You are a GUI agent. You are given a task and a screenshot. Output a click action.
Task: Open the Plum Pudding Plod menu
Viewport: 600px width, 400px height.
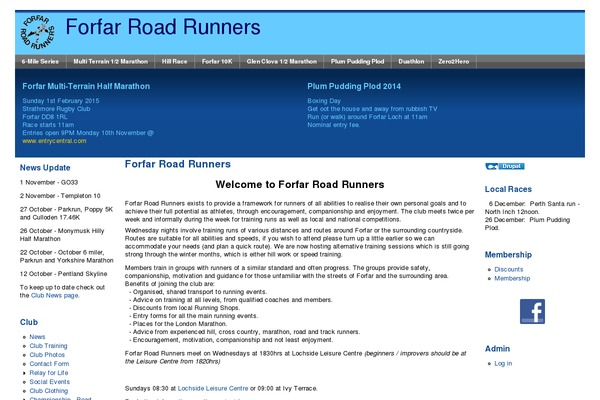click(x=357, y=62)
